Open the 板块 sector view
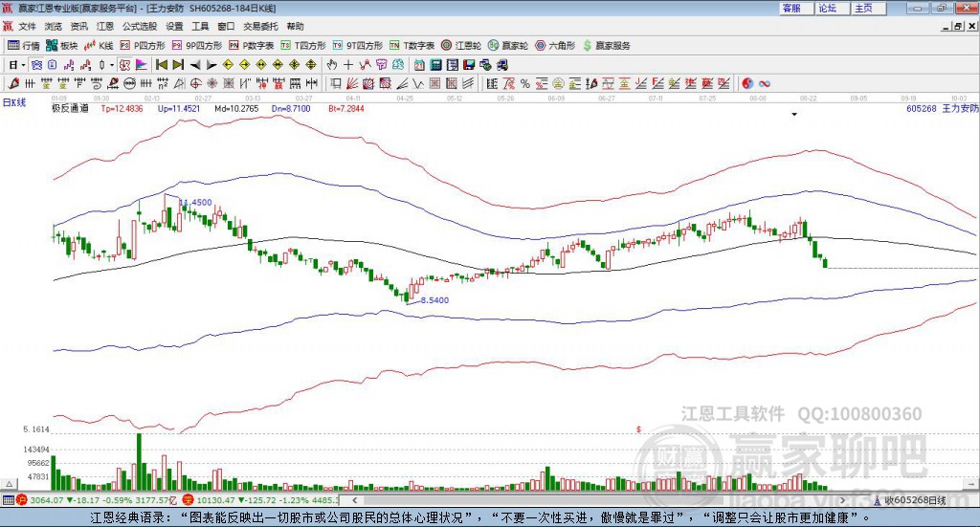This screenshot has height=527, width=980. tap(62, 46)
